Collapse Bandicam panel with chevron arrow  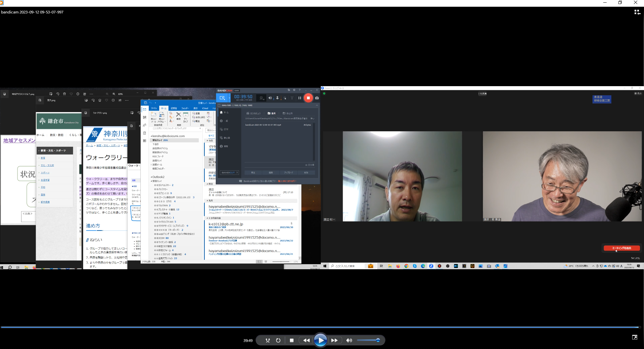pyautogui.click(x=317, y=105)
